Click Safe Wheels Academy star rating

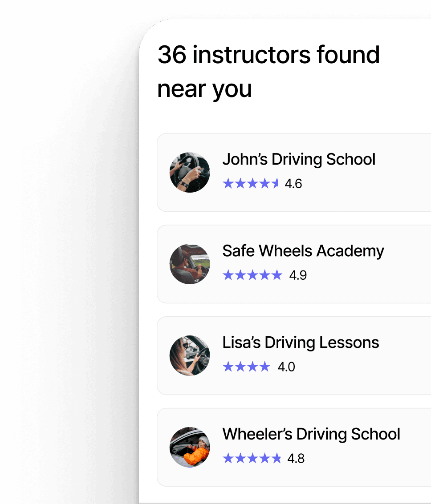[252, 275]
